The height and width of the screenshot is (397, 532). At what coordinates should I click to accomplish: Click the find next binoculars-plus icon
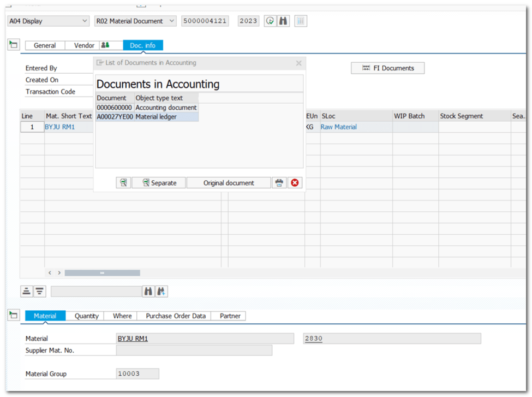[162, 292]
